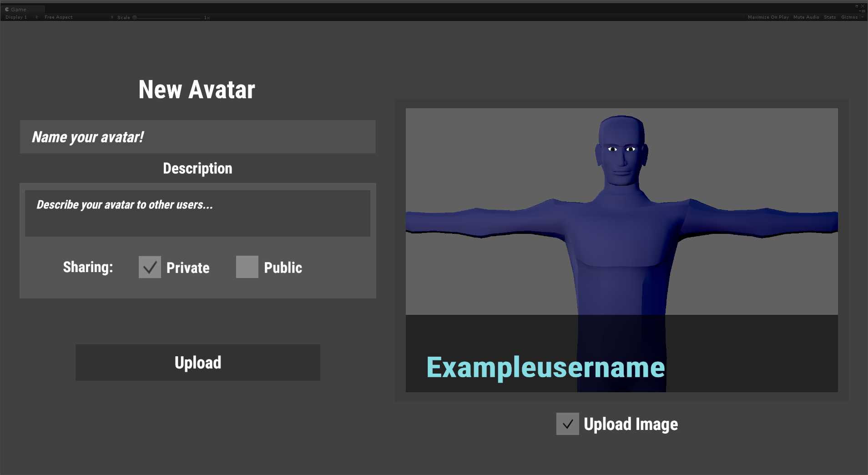
Task: Expand the Free Aspect ratio dropdown
Action: [78, 17]
